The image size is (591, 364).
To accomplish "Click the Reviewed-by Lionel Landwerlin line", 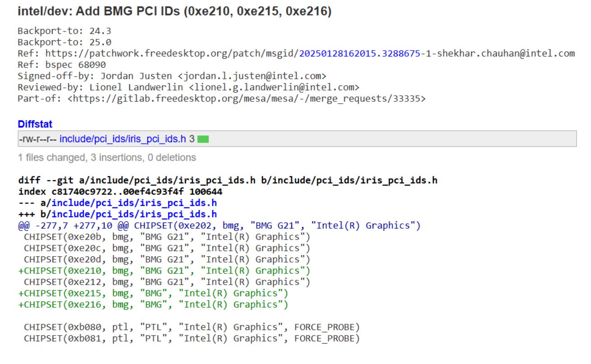I will (x=189, y=87).
